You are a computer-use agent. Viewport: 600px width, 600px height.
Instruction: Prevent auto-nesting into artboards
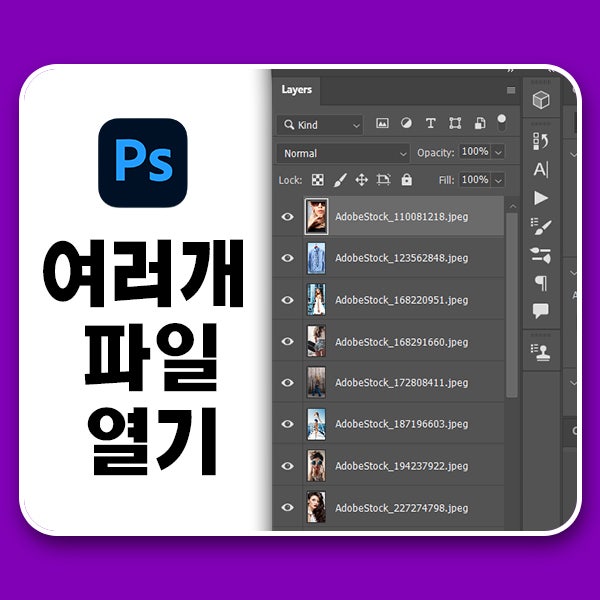(383, 179)
